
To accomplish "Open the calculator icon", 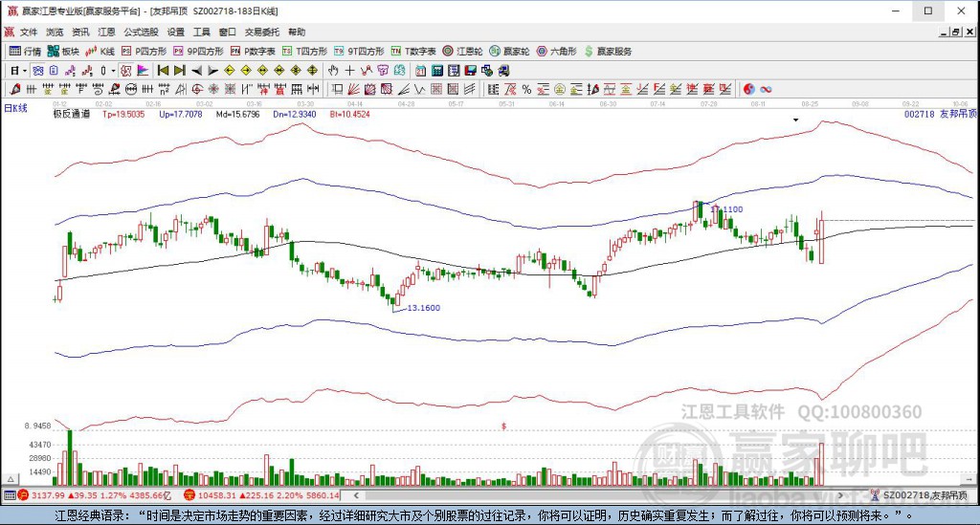I will tap(437, 71).
